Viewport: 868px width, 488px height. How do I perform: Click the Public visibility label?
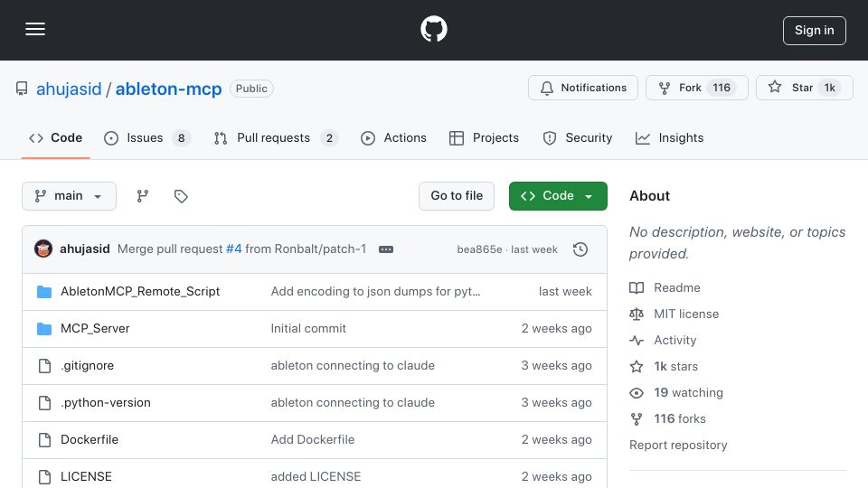251,89
